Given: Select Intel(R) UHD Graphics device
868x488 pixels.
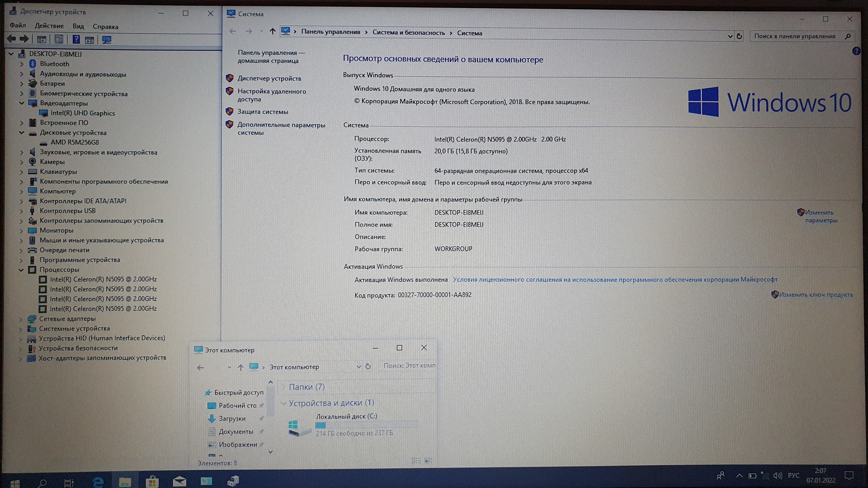Looking at the screenshot, I should tap(83, 113).
